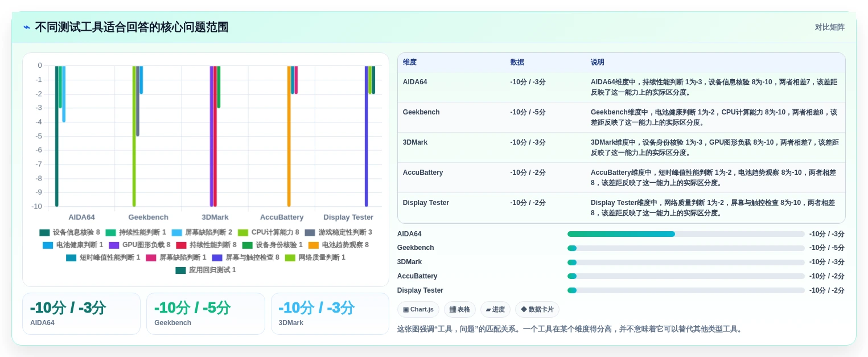Click the 3DMark row's description text
Screen dimensions: 868x357
714,147
